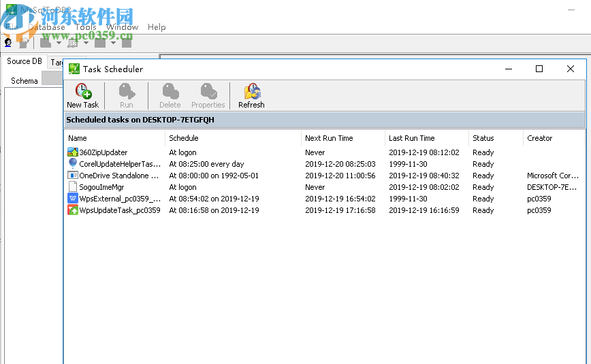Click last run time 2019-12-19 16:16:59
Viewport: 591px width, 364px height.
(x=424, y=210)
